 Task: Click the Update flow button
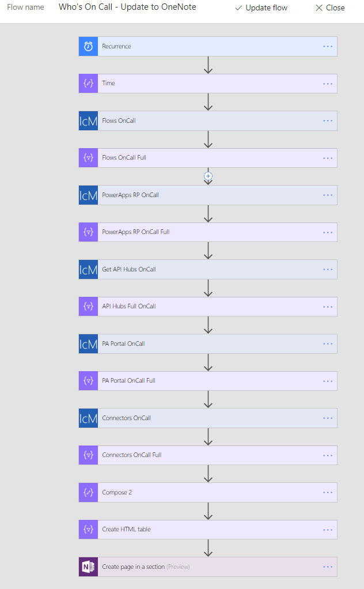click(x=261, y=8)
